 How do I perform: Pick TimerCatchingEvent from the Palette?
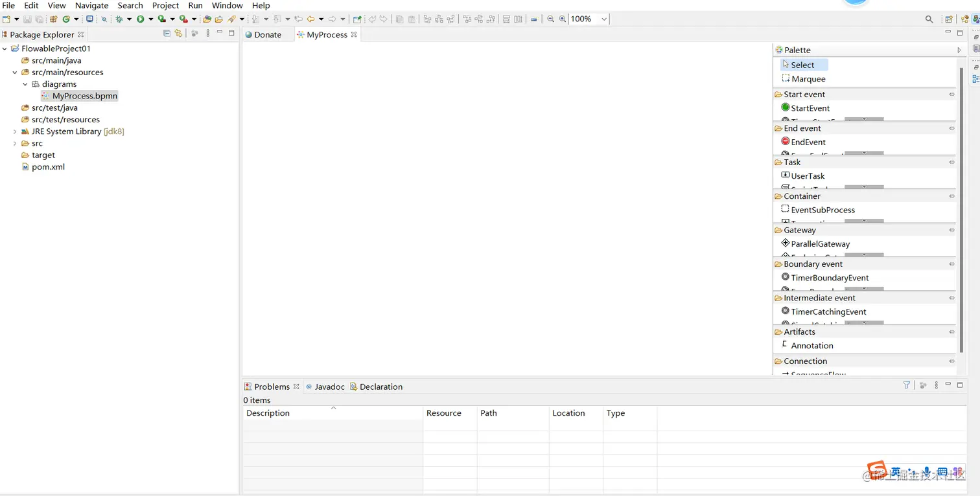(824, 311)
